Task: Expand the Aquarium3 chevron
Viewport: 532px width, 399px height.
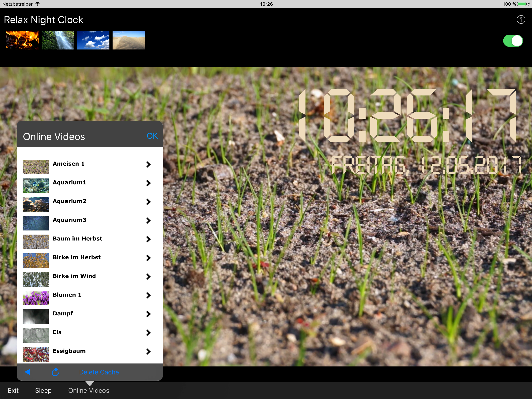Action: tap(148, 220)
